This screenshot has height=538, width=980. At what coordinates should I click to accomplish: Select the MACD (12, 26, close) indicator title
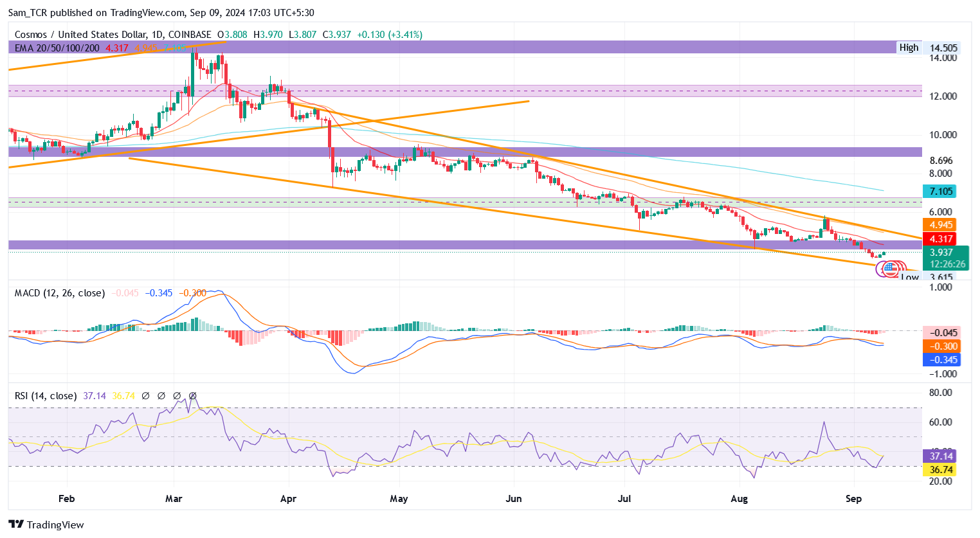[x=60, y=293]
